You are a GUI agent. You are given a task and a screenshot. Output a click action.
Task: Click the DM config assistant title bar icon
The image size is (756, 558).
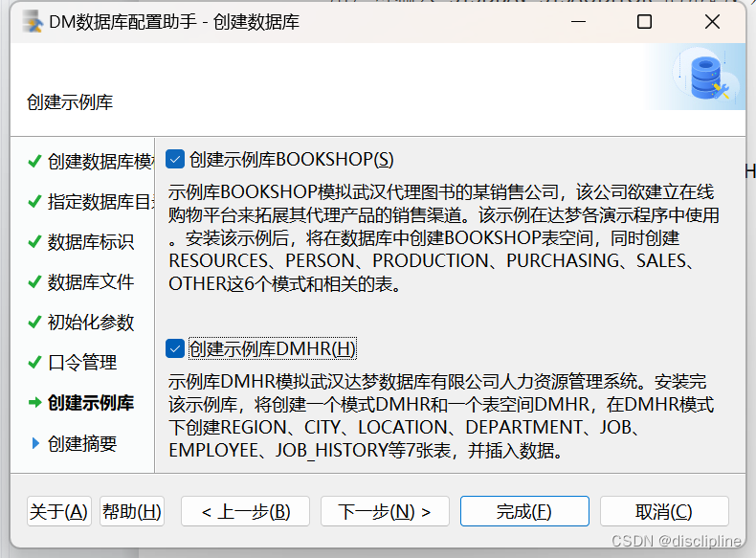(x=33, y=22)
